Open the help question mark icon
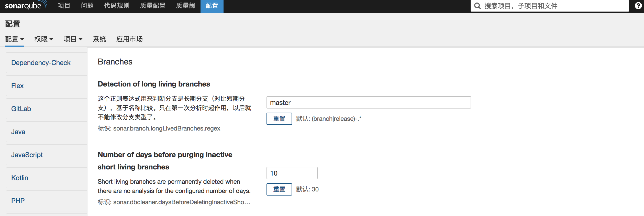Image resolution: width=644 pixels, height=216 pixels. click(638, 6)
